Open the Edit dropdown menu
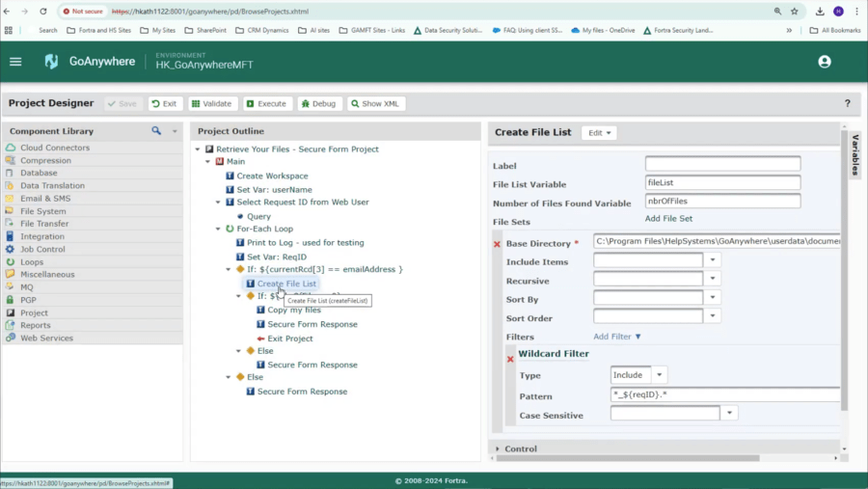The image size is (868, 489). (598, 133)
